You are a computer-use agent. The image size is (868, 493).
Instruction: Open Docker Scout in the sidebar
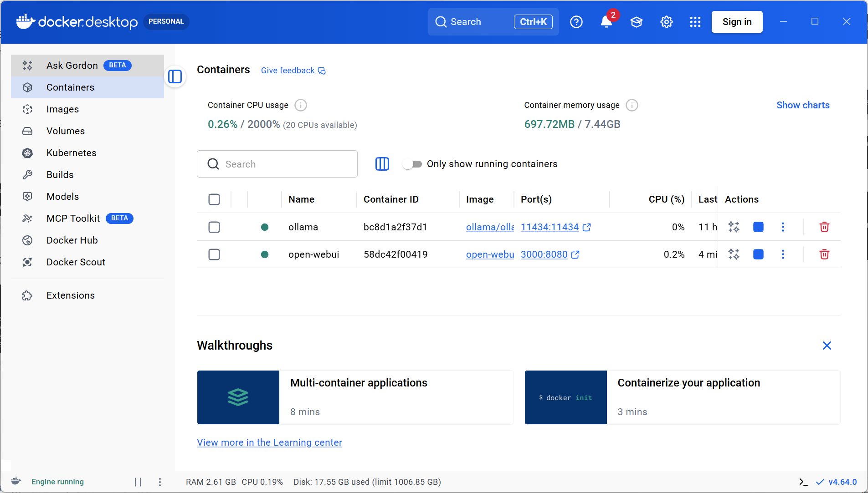[x=87, y=262]
